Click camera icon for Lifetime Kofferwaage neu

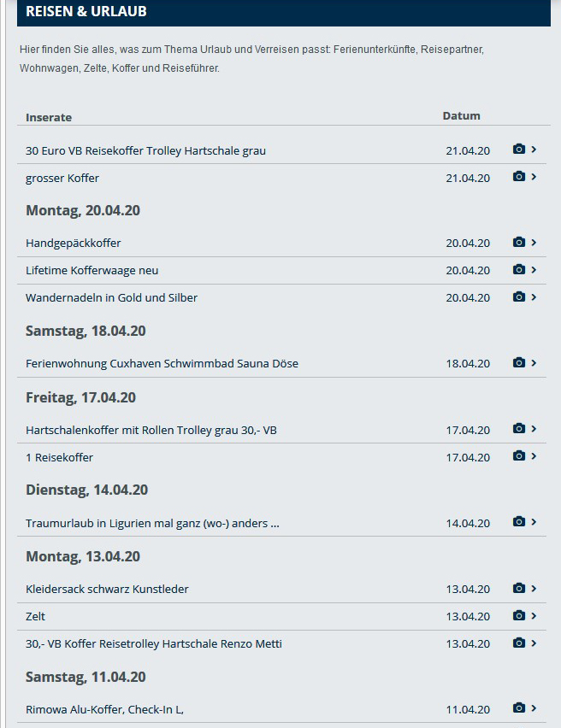click(x=518, y=270)
